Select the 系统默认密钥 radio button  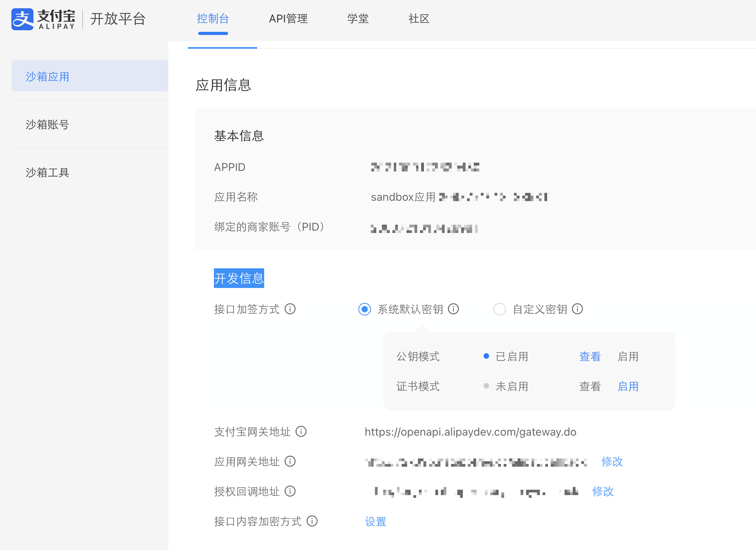click(x=365, y=309)
